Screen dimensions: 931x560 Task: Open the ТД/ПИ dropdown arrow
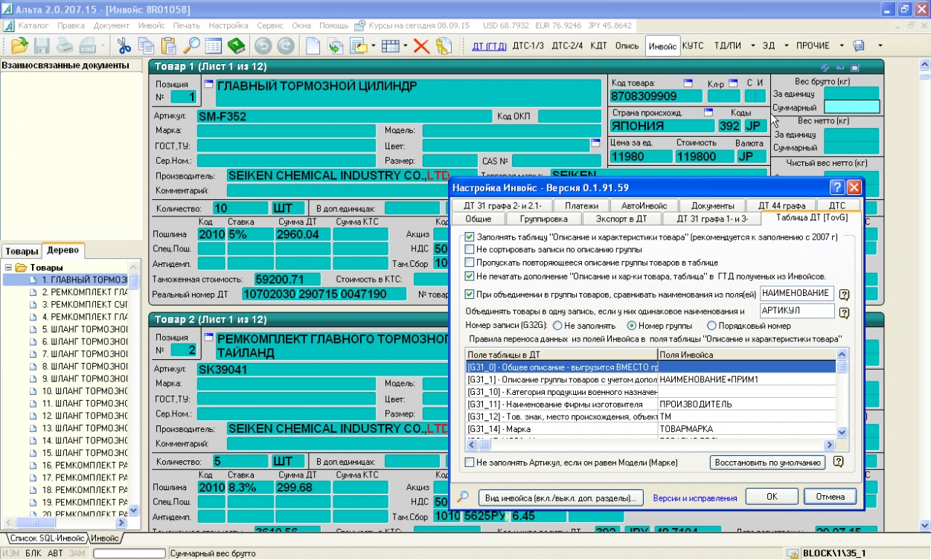pos(752,46)
